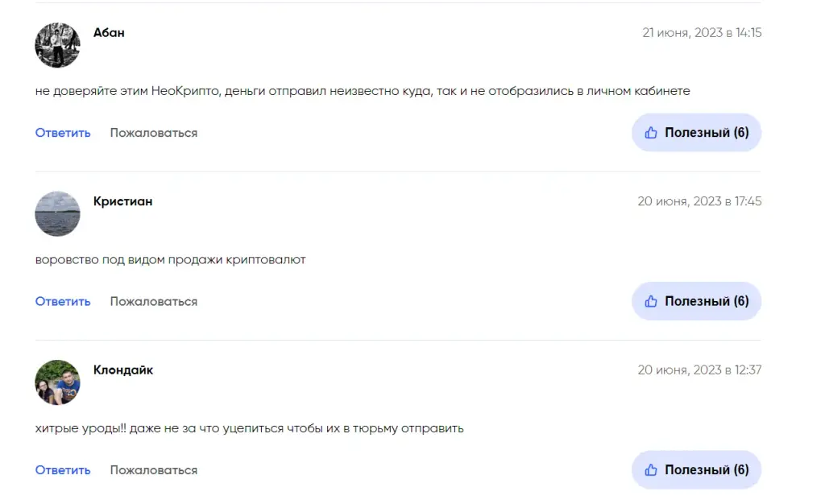Reply to Кристиан's comment via Ответить
The width and height of the screenshot is (825, 504).
63,302
